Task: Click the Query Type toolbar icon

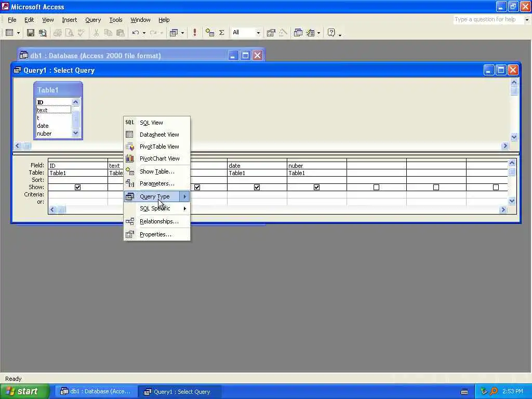Action: coord(174,33)
